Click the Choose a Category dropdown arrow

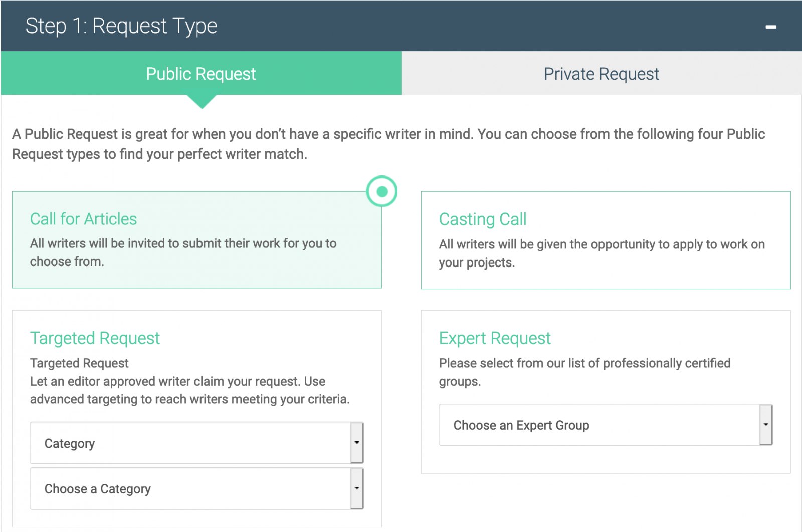coord(356,488)
